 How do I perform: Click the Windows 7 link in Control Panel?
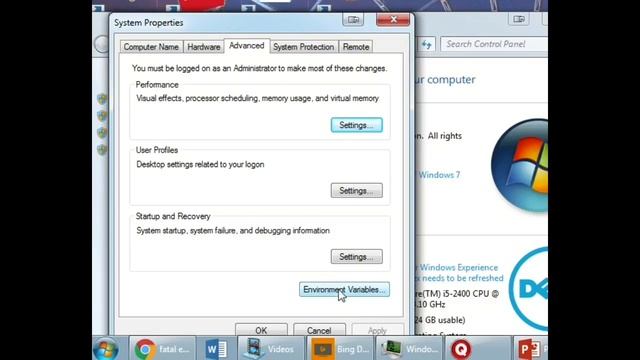pyautogui.click(x=439, y=175)
